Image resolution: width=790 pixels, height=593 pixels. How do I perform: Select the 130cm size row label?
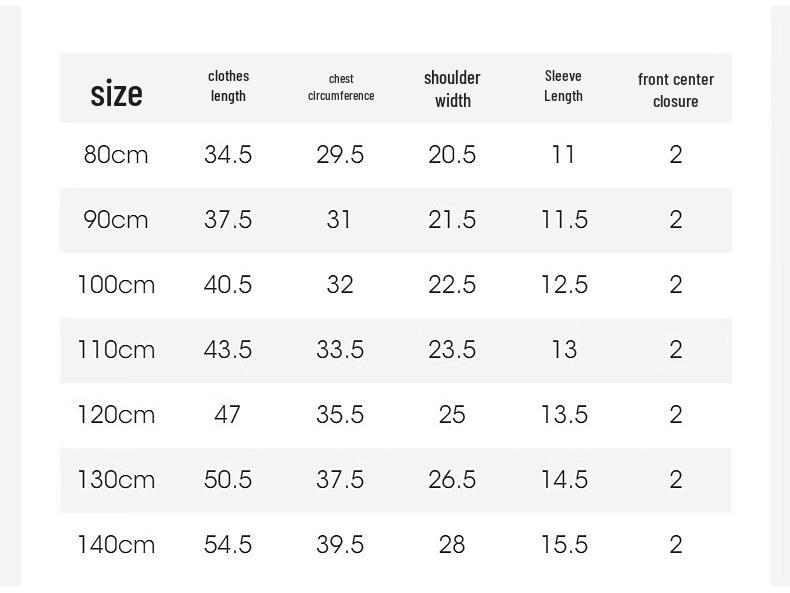[x=116, y=479]
